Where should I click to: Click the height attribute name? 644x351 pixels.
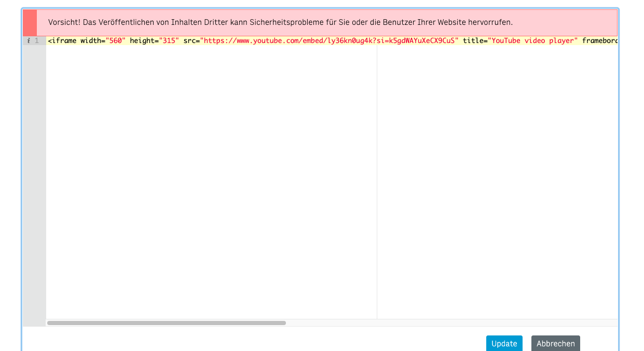(142, 41)
